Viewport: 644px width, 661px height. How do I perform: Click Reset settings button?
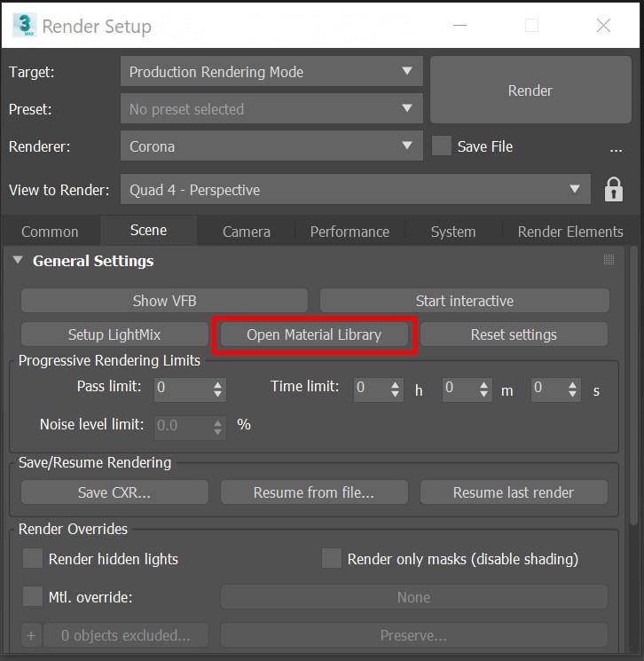pyautogui.click(x=514, y=334)
